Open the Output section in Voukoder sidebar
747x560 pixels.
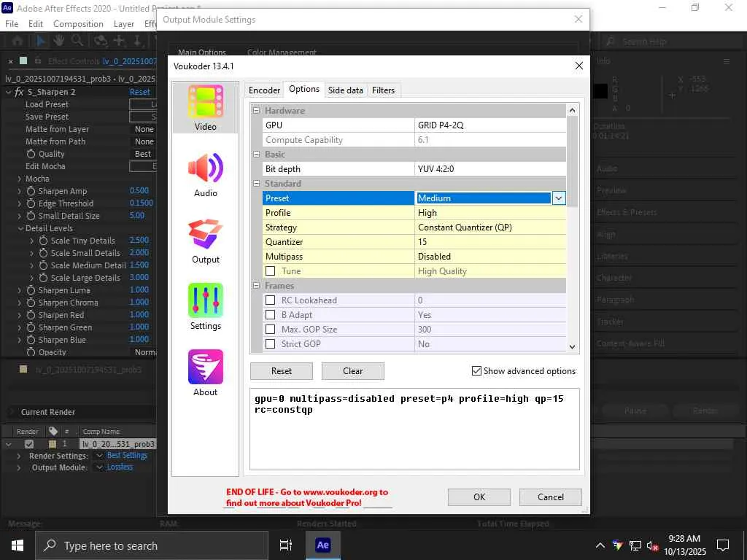205,241
